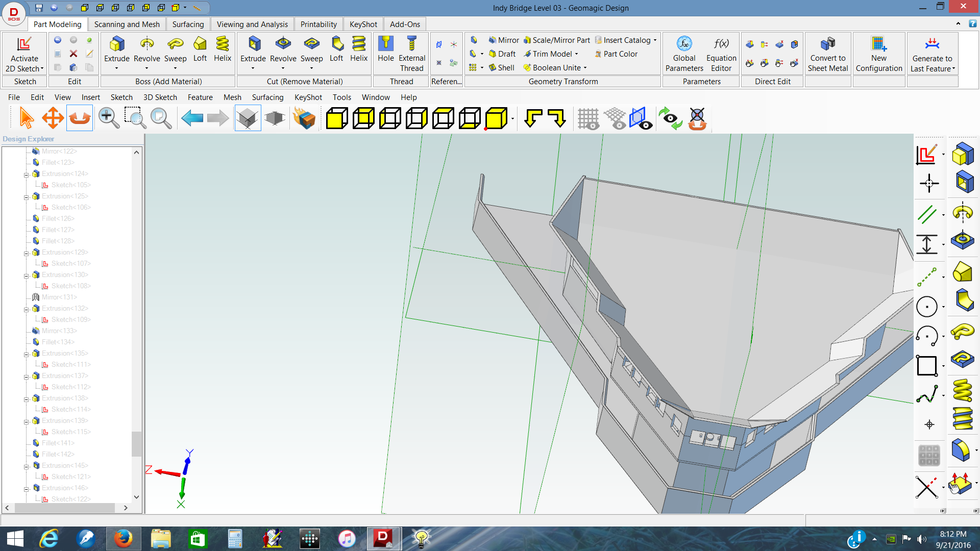Screen dimensions: 980x551
Task: Click the circle sketch tool on the right toolbar
Action: 927,307
